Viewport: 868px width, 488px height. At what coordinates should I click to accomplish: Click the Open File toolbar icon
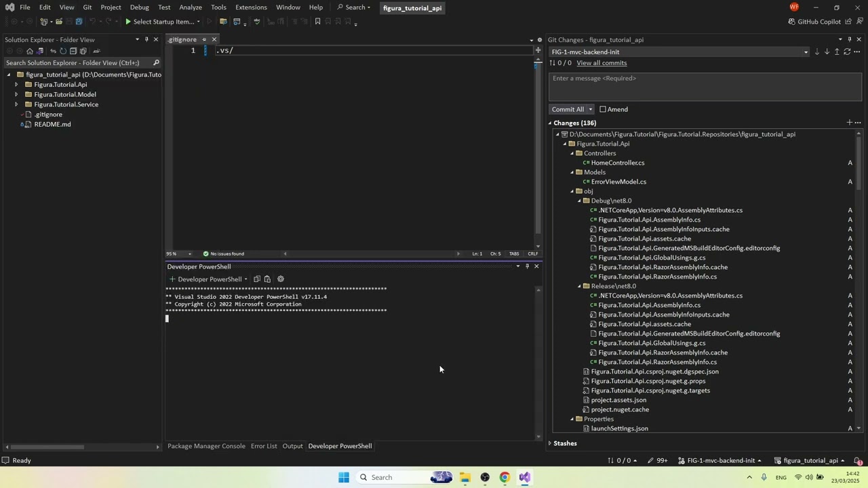click(59, 22)
